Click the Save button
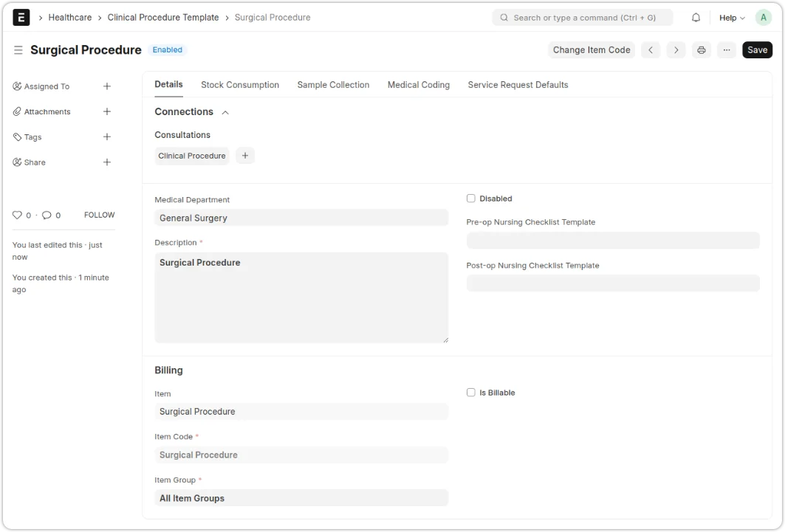Image resolution: width=785 pixels, height=532 pixels. click(757, 50)
